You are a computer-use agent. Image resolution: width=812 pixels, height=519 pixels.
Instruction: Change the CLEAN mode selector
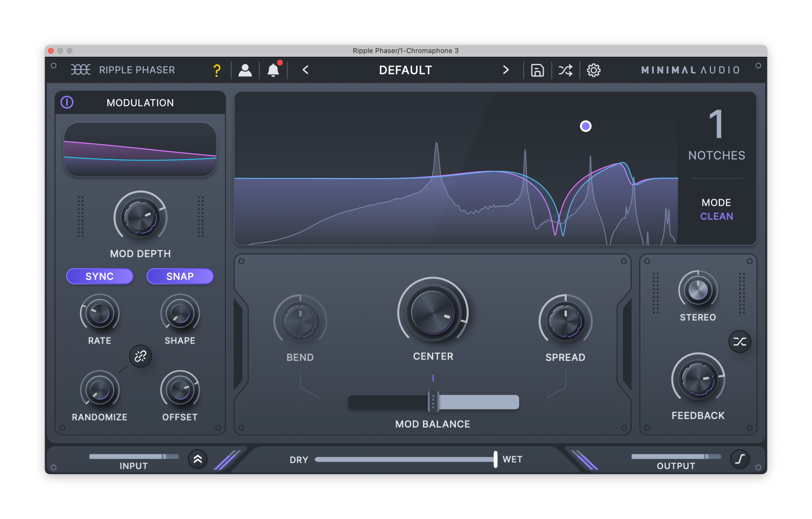pos(717,216)
